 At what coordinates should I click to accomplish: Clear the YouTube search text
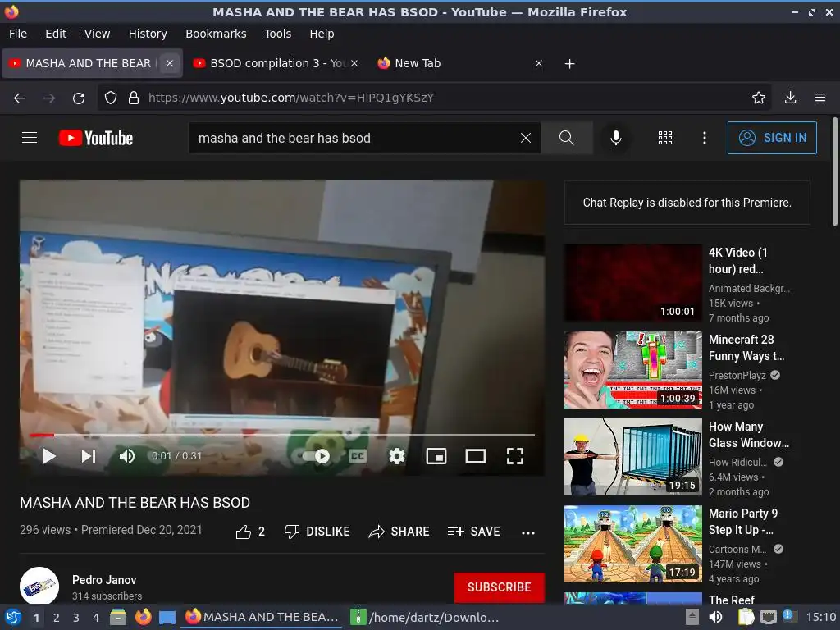[x=526, y=138]
